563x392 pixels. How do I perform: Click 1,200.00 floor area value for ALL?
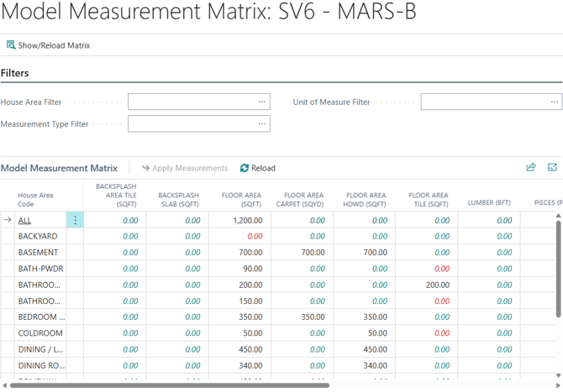[x=248, y=220]
